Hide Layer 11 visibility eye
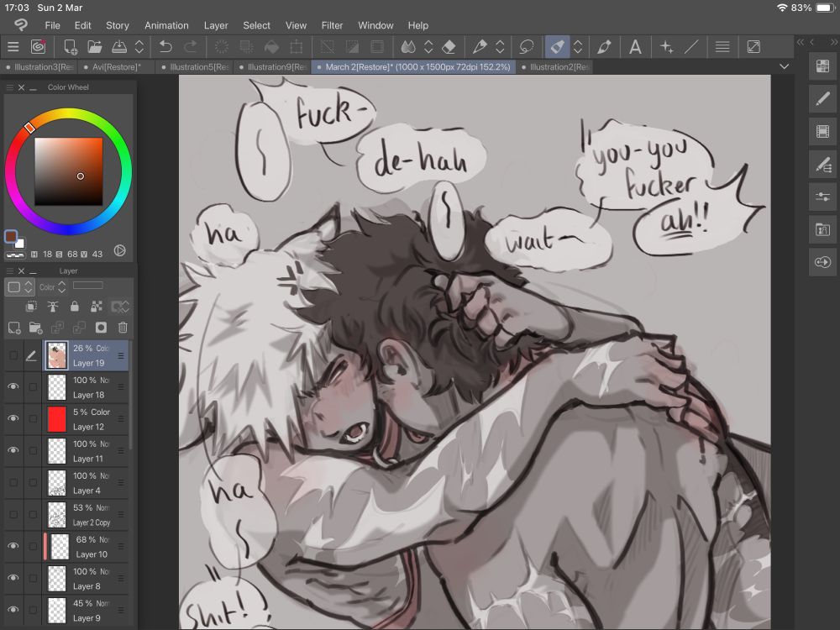 (x=13, y=450)
